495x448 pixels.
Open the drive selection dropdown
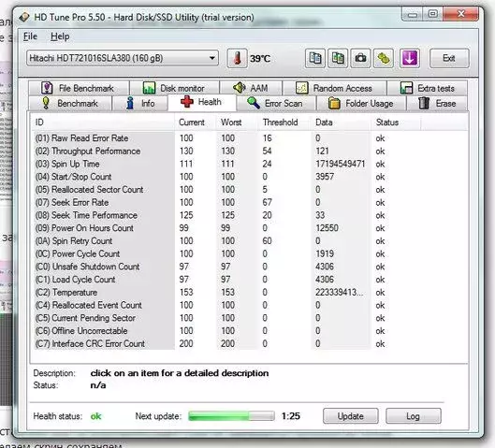click(123, 58)
